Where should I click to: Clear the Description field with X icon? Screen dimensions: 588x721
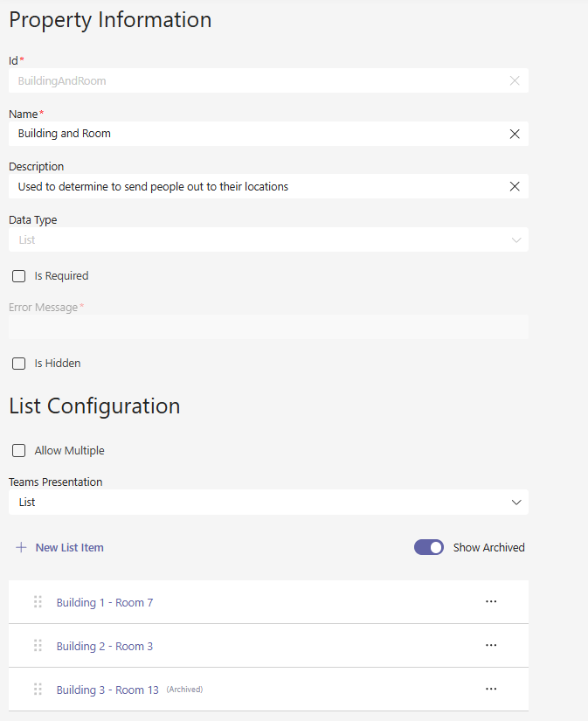tap(515, 186)
